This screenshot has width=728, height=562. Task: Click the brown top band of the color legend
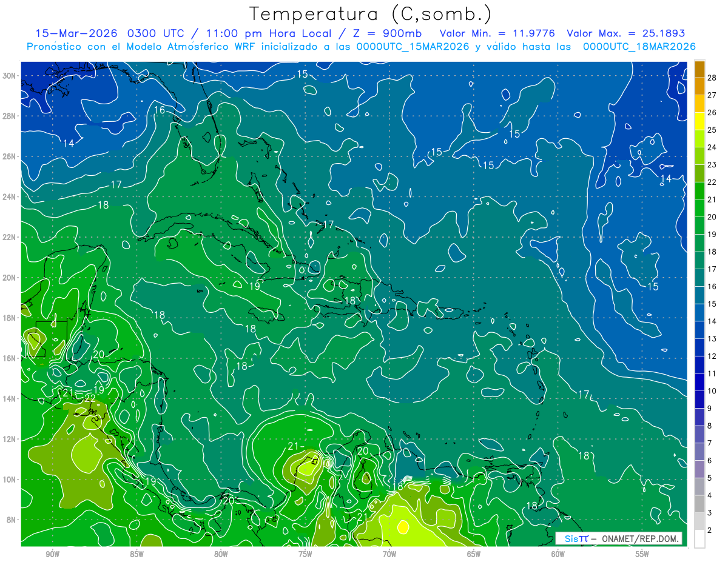[x=699, y=69]
